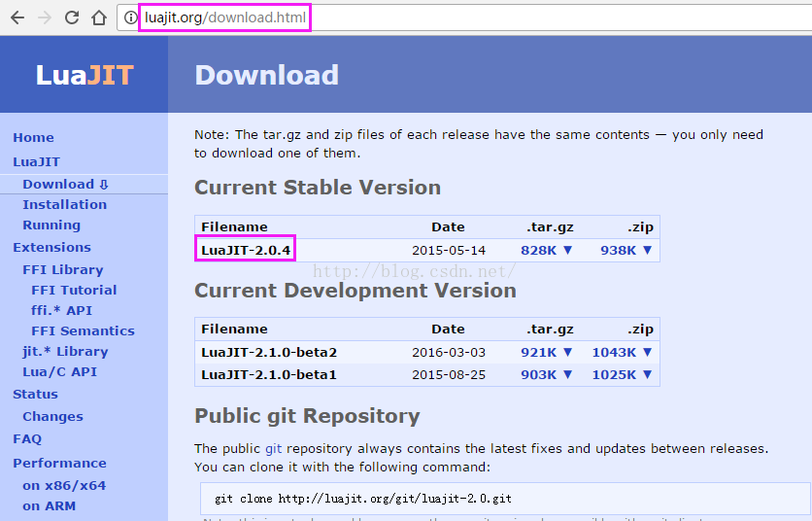Click the browser Forward arrow
The width and height of the screenshot is (812, 521).
click(x=45, y=17)
